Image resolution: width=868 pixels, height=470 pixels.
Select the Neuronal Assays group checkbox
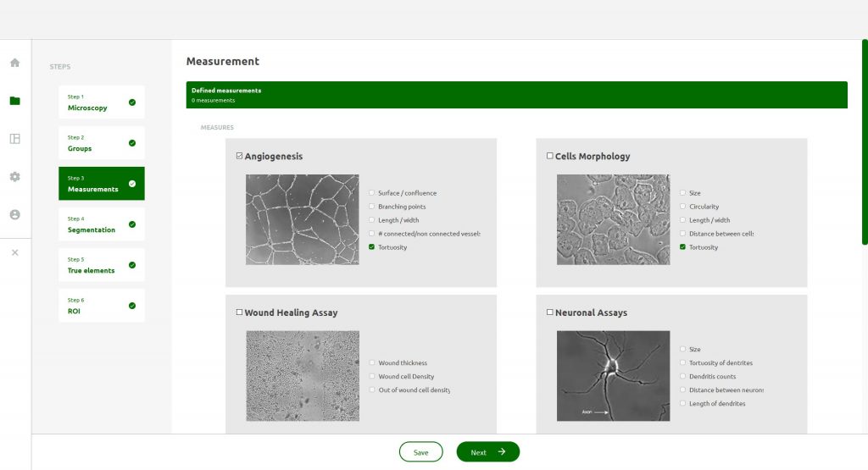click(549, 312)
